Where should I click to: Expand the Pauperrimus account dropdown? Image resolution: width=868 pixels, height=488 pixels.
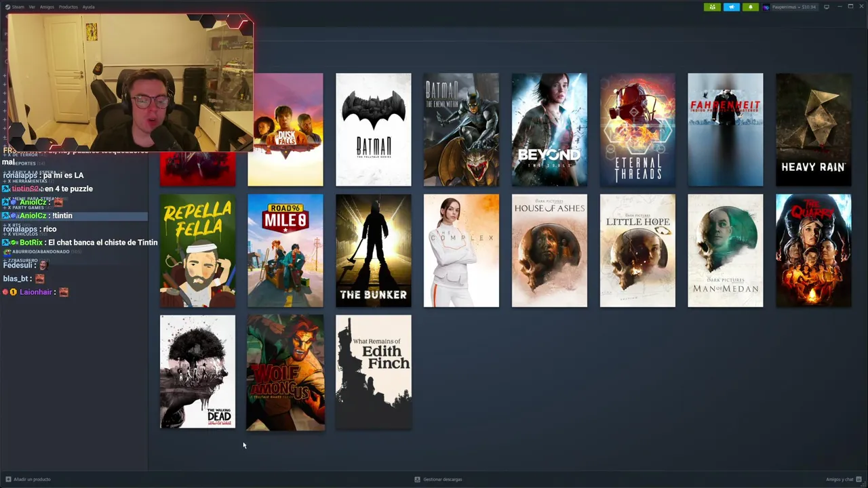click(x=794, y=7)
